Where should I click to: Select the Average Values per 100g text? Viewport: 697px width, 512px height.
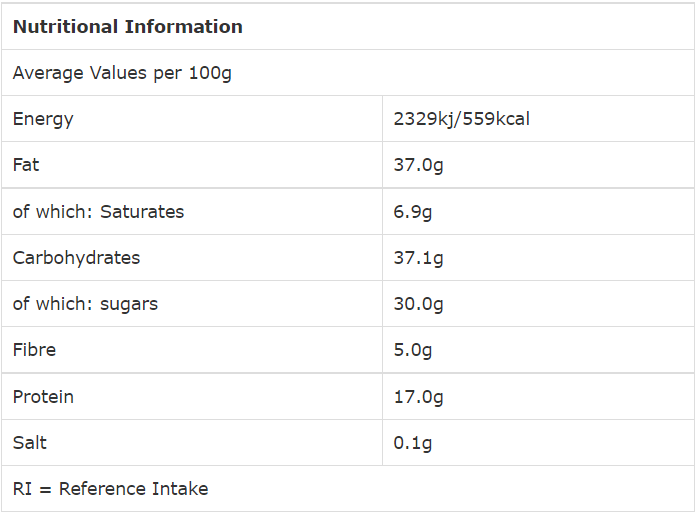tap(122, 73)
